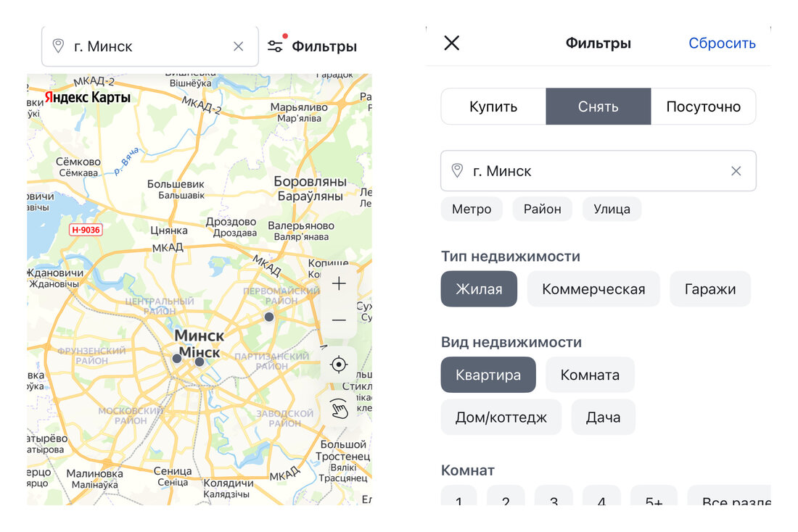798x532 pixels.
Task: Center map on my location
Action: tap(339, 364)
